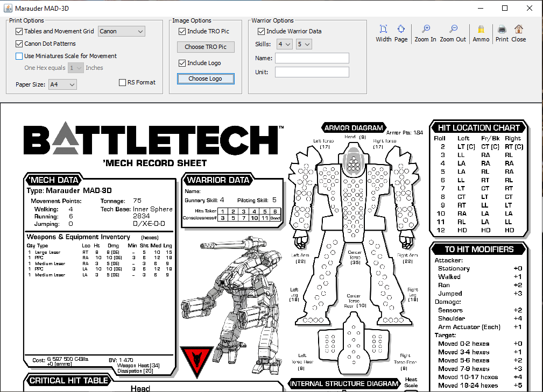The image size is (543, 392).
Task: Enable Use Miniatures Scale for Movement
Action: point(19,56)
